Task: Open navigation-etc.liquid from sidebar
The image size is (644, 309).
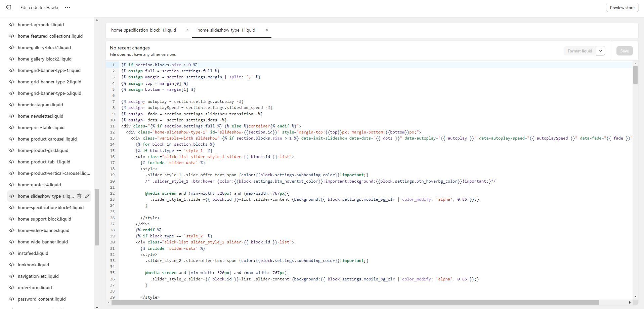Action: coord(38,276)
